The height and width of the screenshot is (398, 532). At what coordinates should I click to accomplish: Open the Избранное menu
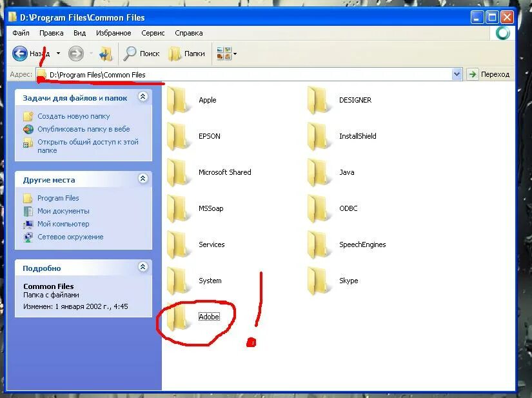click(113, 33)
